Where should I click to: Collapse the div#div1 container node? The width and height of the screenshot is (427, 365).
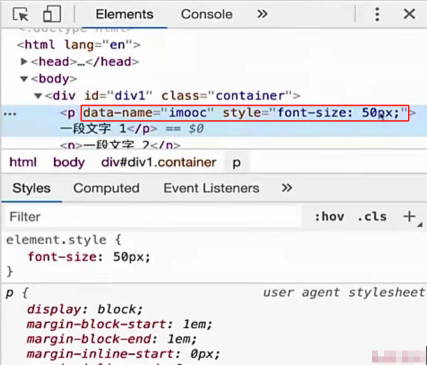coord(38,96)
